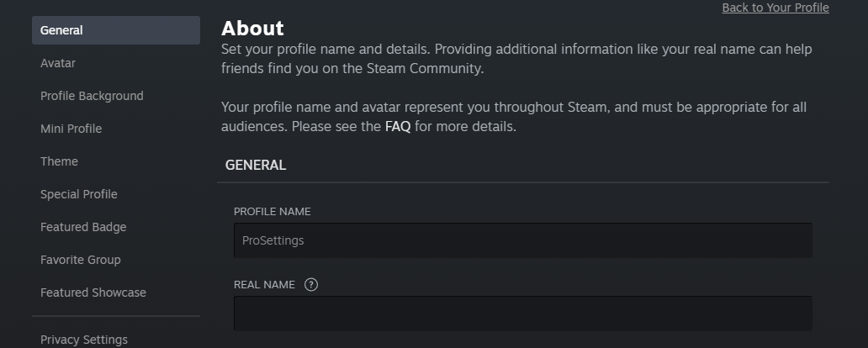Screen dimensions: 868x348
Task: Click into the Real Name input box
Action: point(522,314)
